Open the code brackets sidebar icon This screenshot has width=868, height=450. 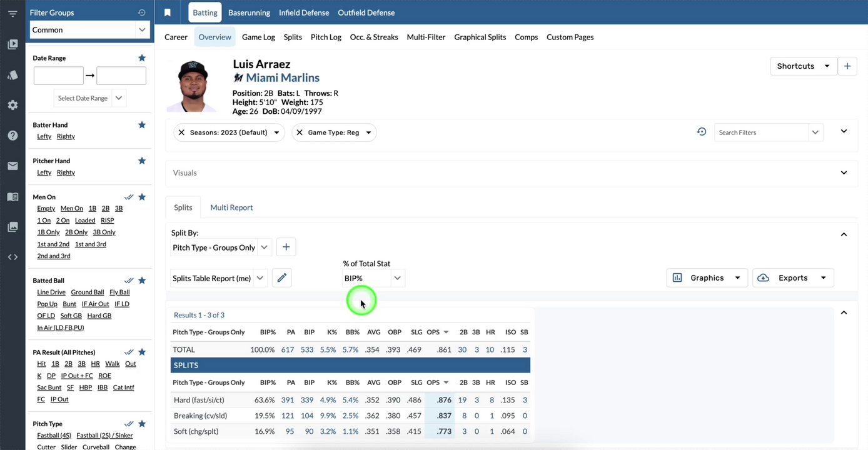pyautogui.click(x=13, y=257)
